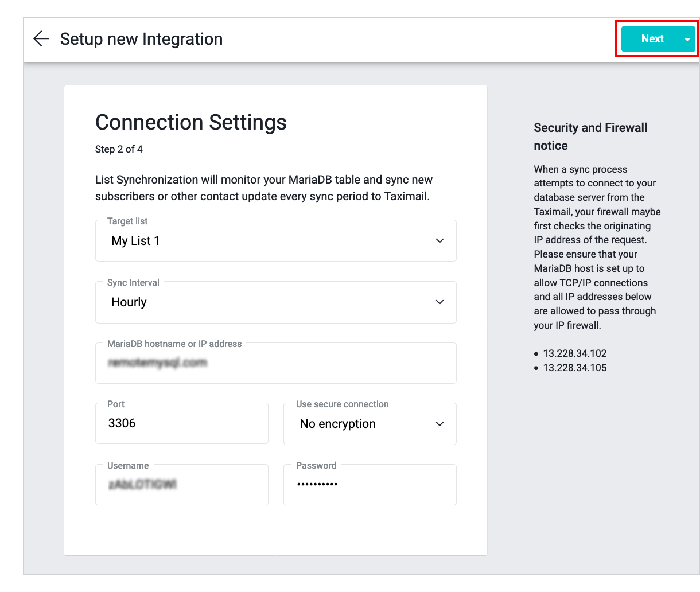Click the chevron in the Sync Interval field
The image size is (700, 592).
click(x=440, y=302)
